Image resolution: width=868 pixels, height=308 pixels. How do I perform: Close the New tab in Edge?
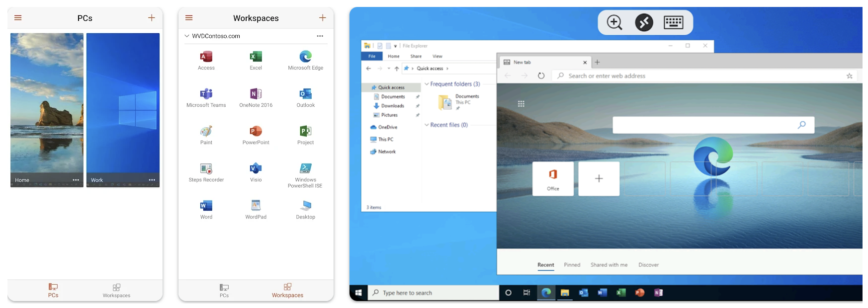tap(585, 63)
